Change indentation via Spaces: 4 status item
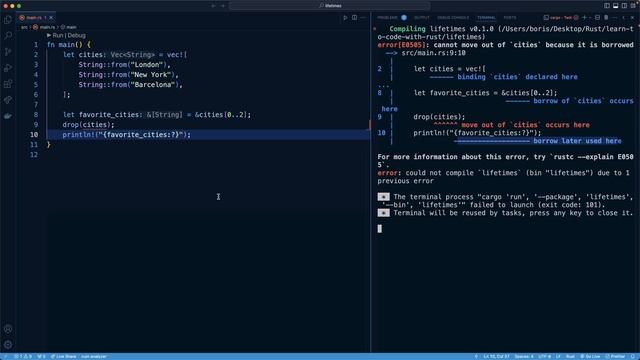This screenshot has width=640, height=360. [x=524, y=356]
